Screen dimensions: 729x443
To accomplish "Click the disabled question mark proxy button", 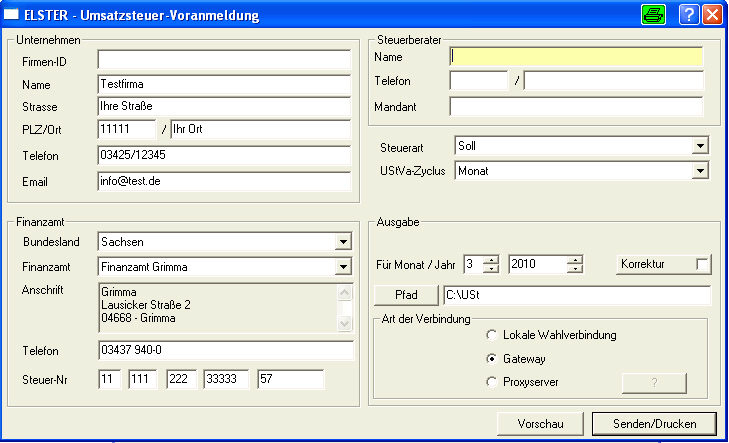I will 654,383.
